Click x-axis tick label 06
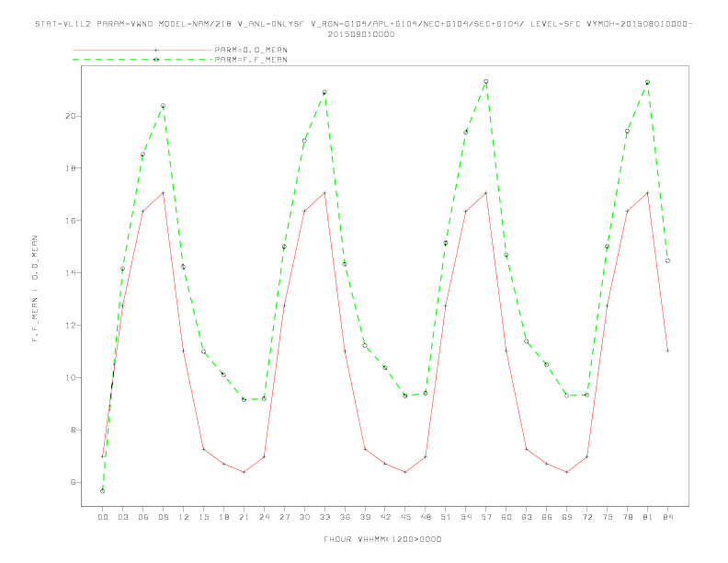Image resolution: width=728 pixels, height=563 pixels. point(143,517)
